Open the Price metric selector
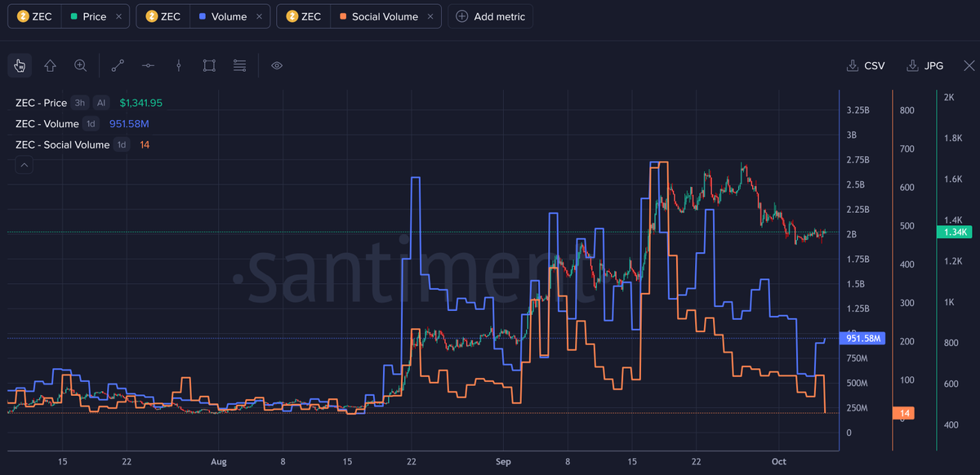 pyautogui.click(x=88, y=16)
